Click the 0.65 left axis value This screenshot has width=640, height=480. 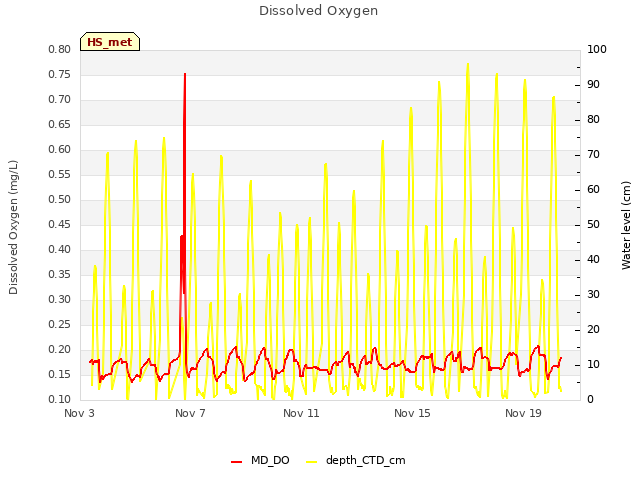pyautogui.click(x=60, y=124)
